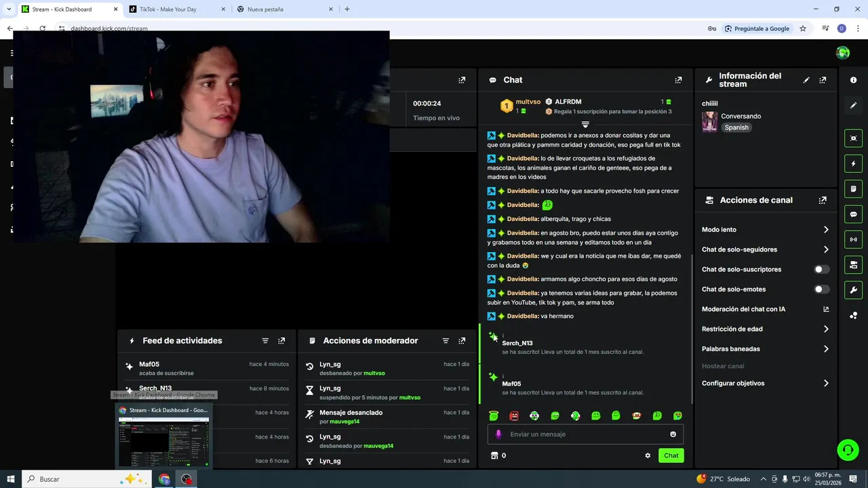Screen dimensions: 868x488
Task: Pop out the stream preview timer panel
Action: click(x=462, y=80)
